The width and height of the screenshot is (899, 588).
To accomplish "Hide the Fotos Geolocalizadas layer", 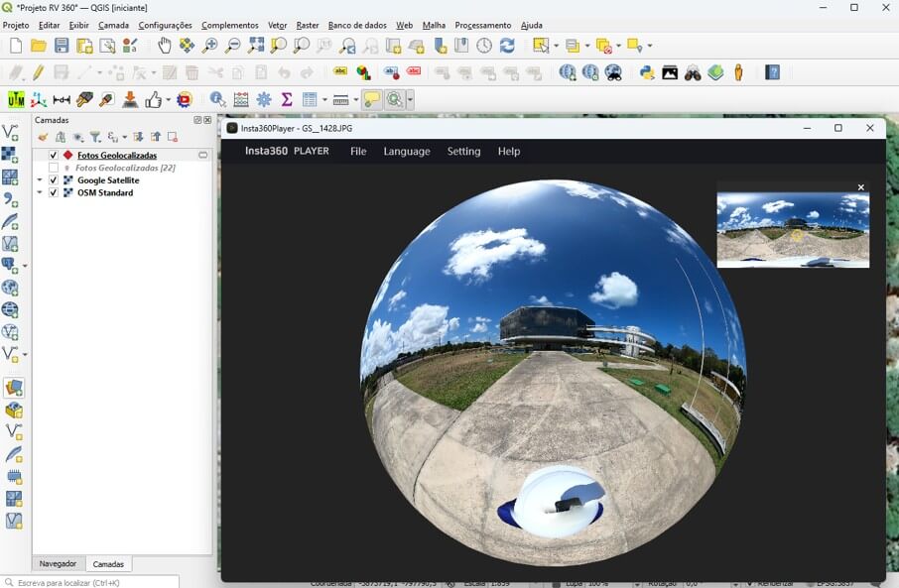I will point(54,155).
